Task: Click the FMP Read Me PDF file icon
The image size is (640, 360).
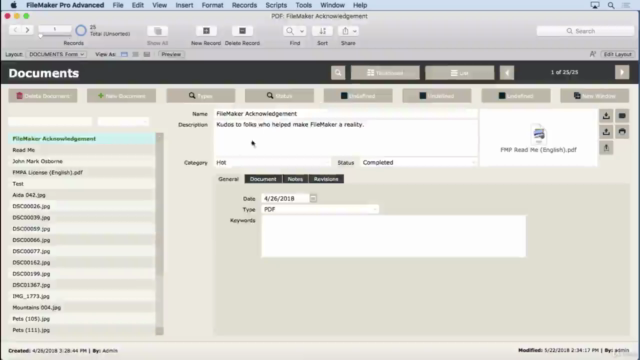Action: pos(539,134)
